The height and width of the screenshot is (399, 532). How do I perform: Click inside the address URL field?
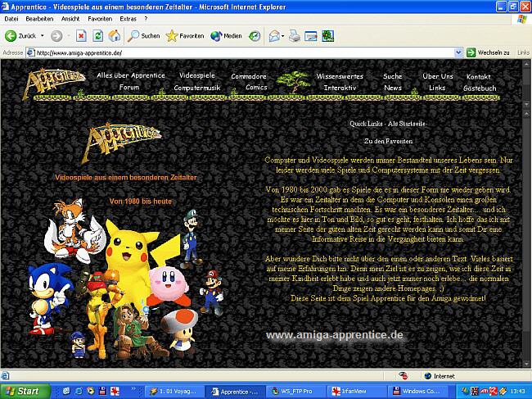point(244,52)
